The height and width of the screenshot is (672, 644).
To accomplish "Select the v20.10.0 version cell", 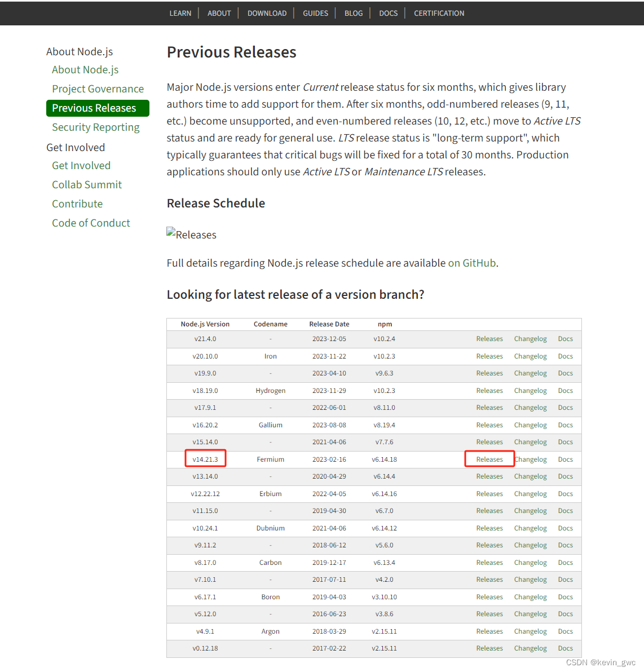I will pos(205,356).
